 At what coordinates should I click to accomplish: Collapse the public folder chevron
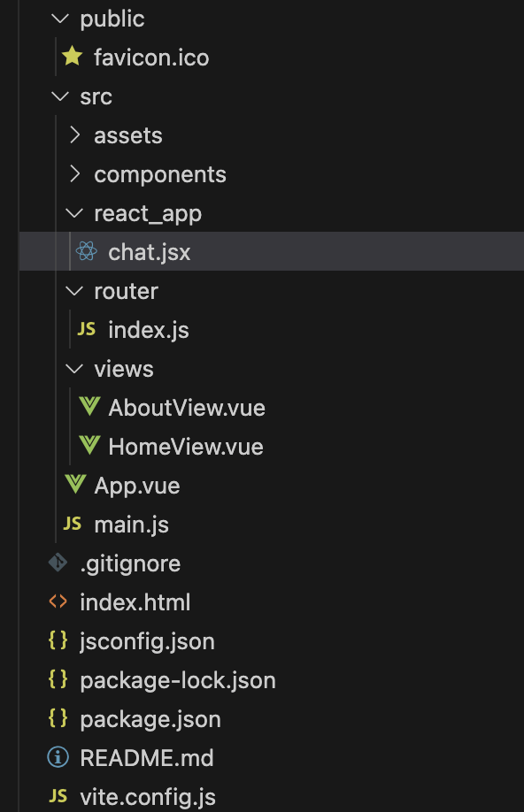pos(61,19)
